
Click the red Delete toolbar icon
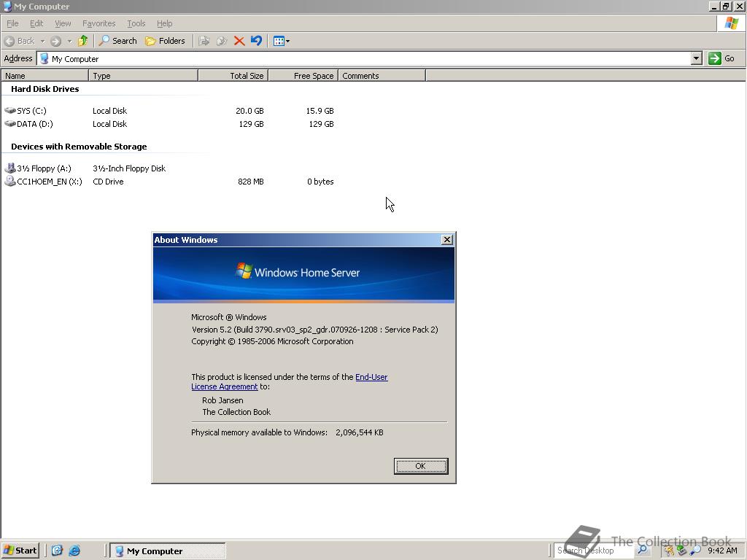[239, 41]
